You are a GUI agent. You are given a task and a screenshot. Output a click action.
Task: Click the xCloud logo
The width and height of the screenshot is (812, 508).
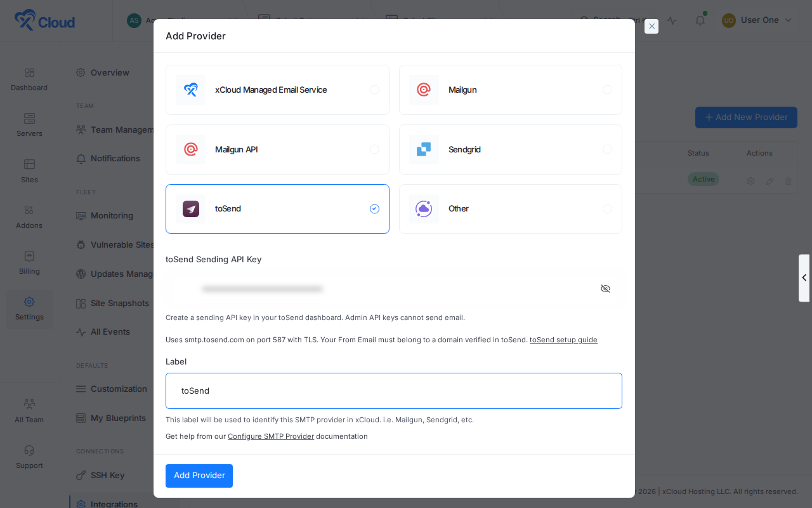pyautogui.click(x=44, y=20)
